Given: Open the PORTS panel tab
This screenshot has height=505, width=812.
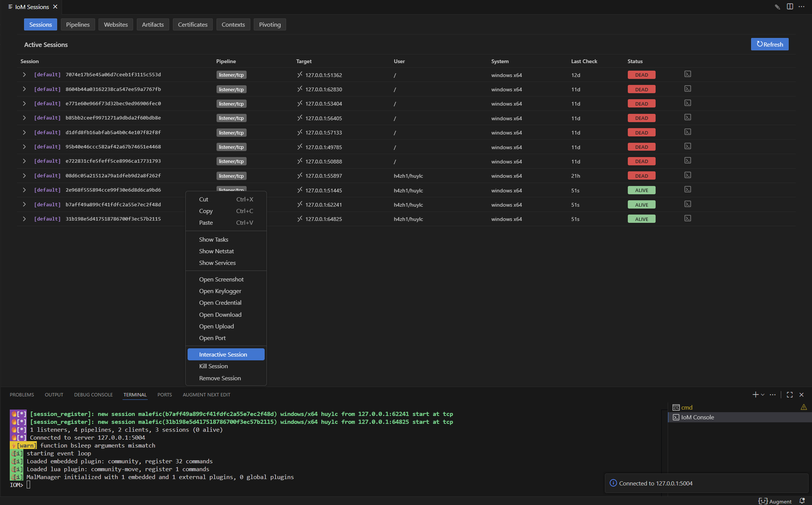Looking at the screenshot, I should point(165,395).
